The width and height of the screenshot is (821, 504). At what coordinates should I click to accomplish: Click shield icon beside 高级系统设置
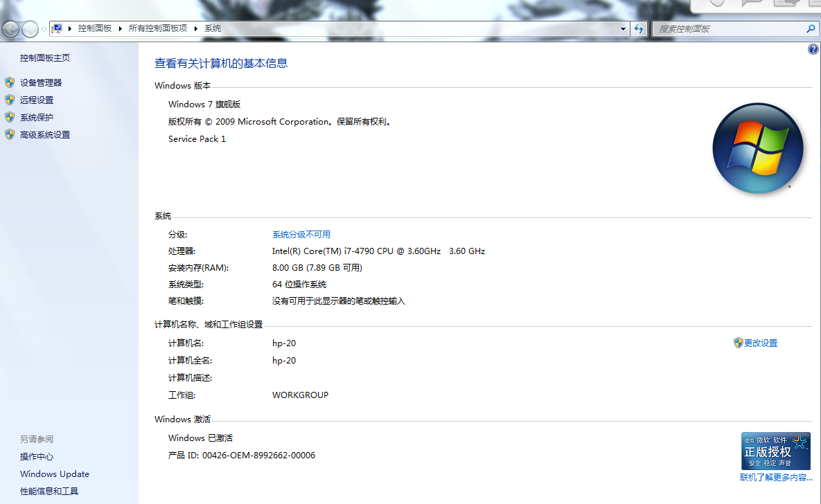pos(10,134)
